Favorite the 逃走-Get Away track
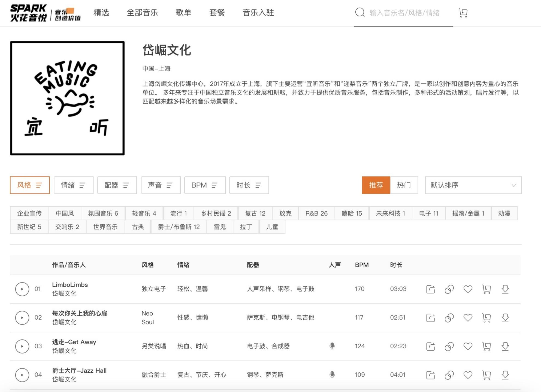This screenshot has height=392, width=541. coord(468,346)
